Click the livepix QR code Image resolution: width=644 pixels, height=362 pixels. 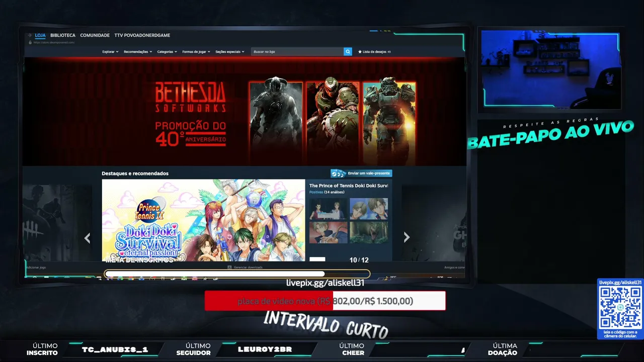point(620,307)
